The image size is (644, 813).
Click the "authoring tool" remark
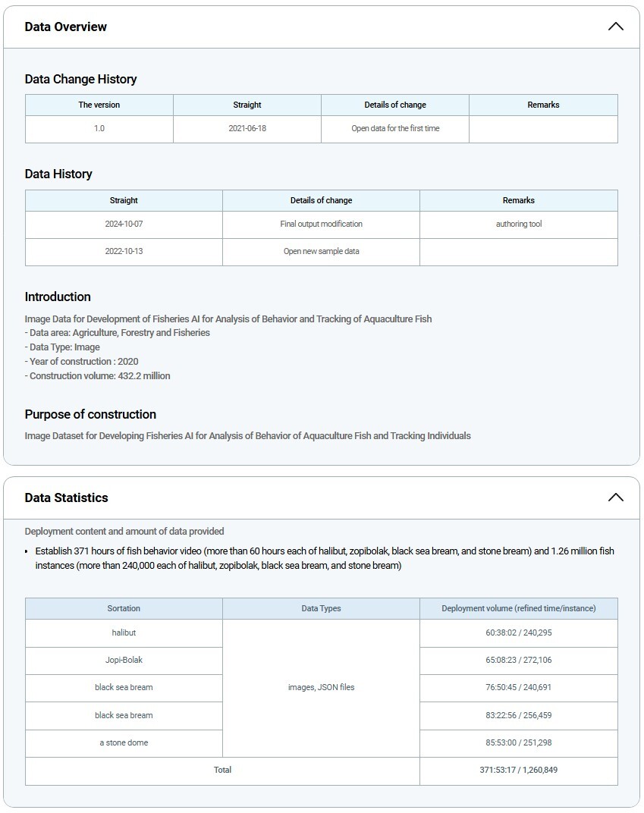tap(519, 224)
